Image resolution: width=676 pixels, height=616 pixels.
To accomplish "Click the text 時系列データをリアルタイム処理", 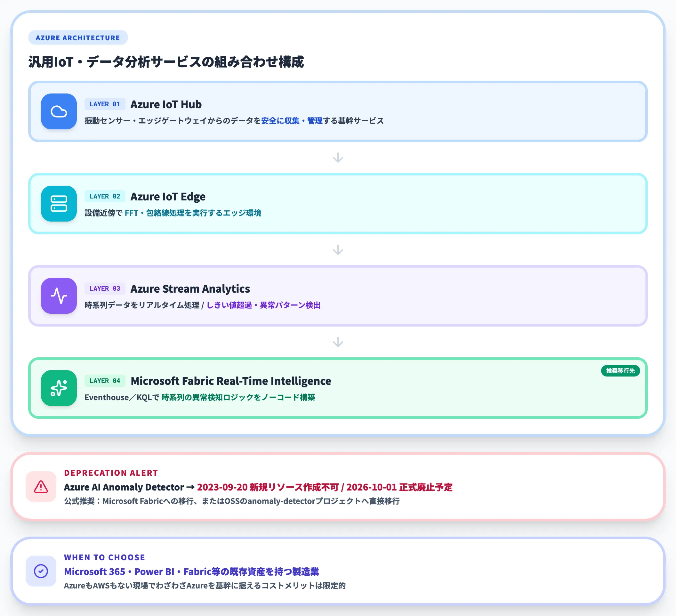I will [142, 305].
